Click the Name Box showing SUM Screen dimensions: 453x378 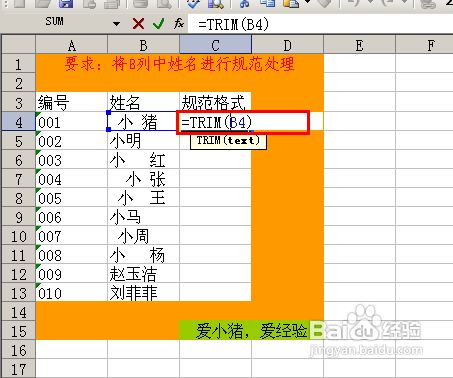tap(55, 22)
